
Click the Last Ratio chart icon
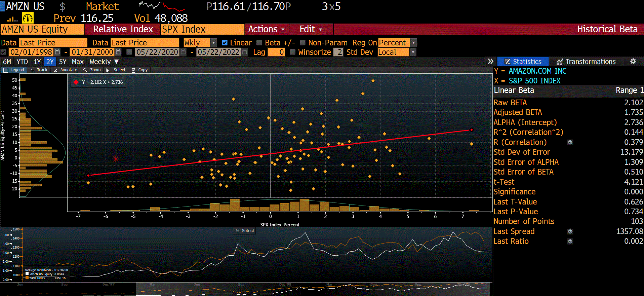[x=570, y=242]
